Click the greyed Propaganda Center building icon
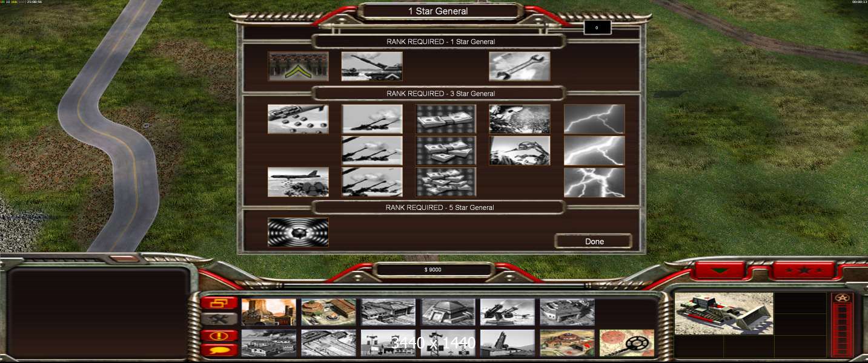This screenshot has width=868, height=363. point(388,343)
